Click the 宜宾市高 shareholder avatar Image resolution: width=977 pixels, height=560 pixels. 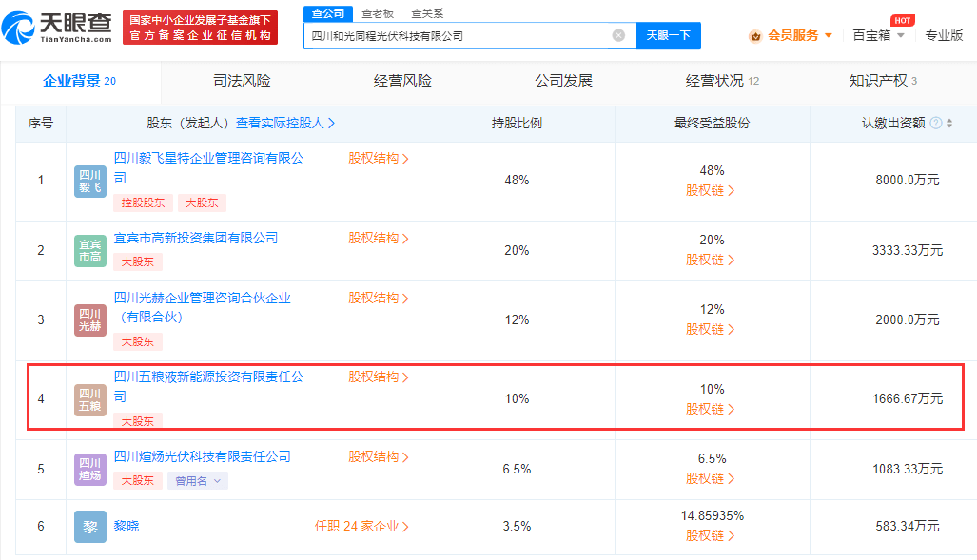(x=90, y=250)
